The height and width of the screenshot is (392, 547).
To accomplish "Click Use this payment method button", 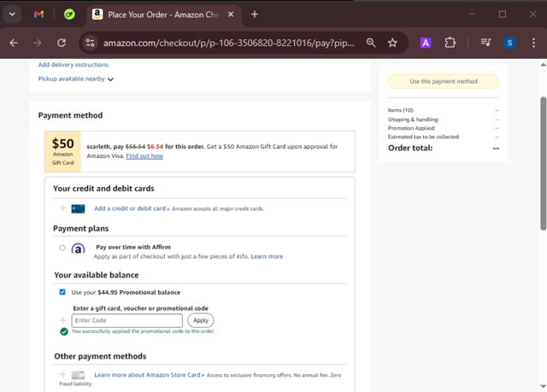I will (444, 81).
